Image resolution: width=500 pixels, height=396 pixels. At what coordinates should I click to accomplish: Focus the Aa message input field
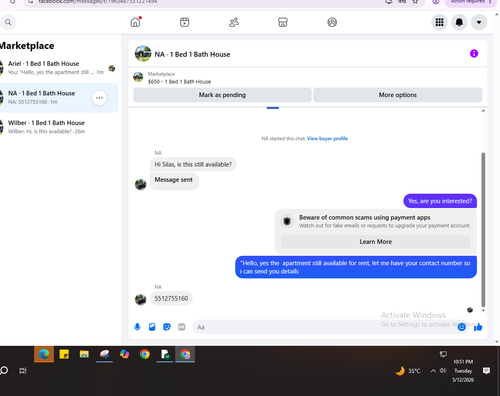pyautogui.click(x=323, y=327)
